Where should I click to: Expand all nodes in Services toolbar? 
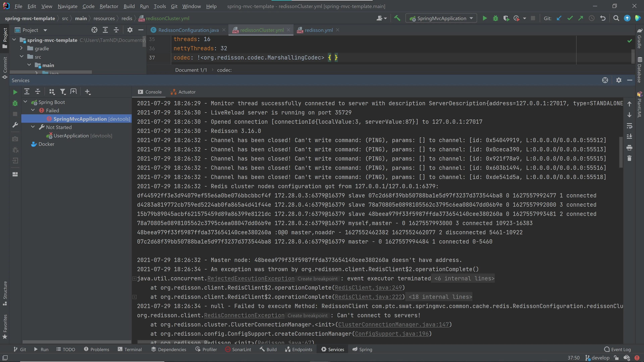(27, 92)
